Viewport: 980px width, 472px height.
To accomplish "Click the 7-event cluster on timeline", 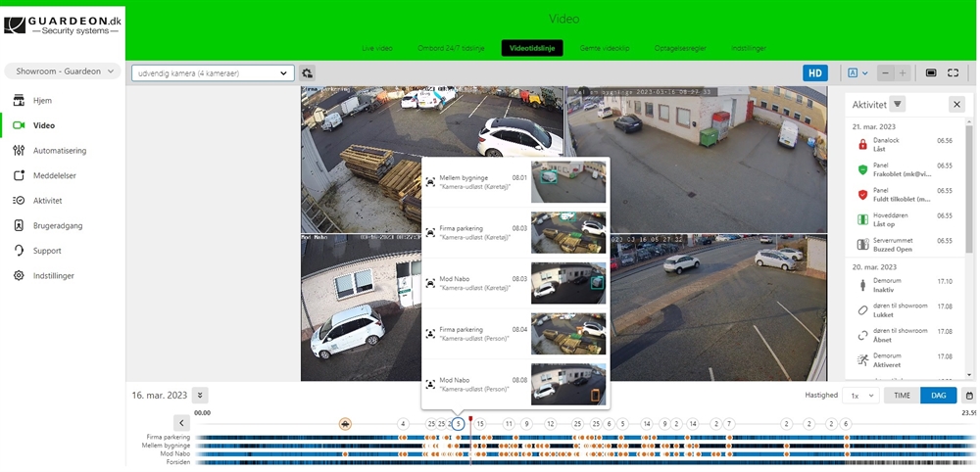I will (729, 424).
